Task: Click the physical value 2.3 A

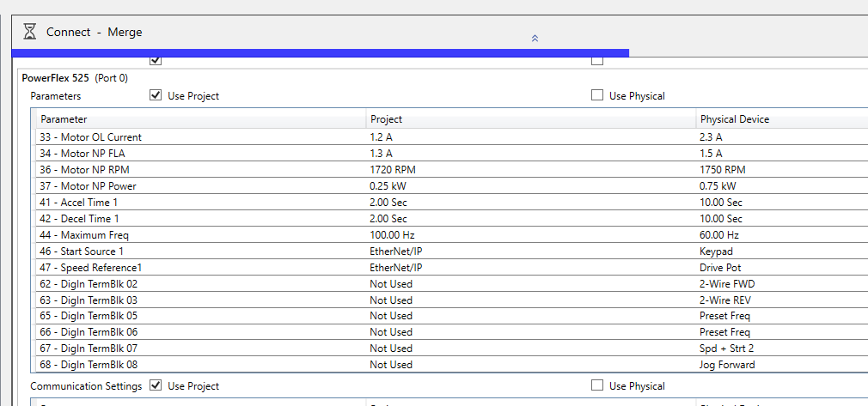Action: coord(711,137)
